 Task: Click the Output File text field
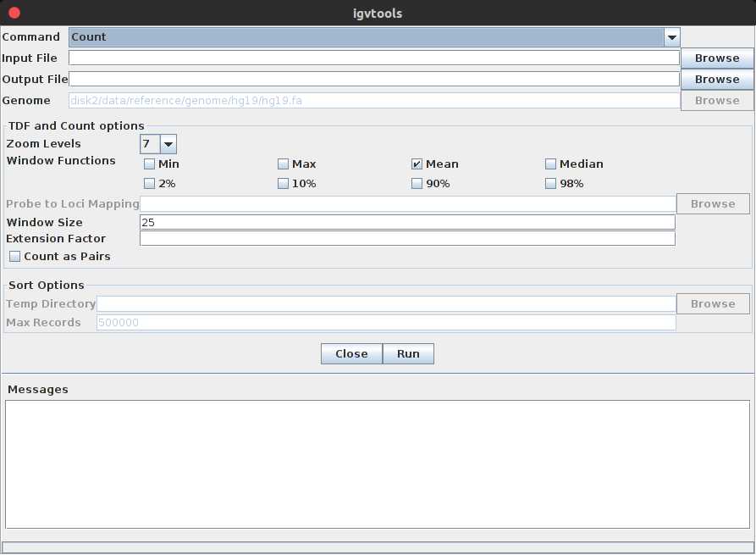[374, 79]
